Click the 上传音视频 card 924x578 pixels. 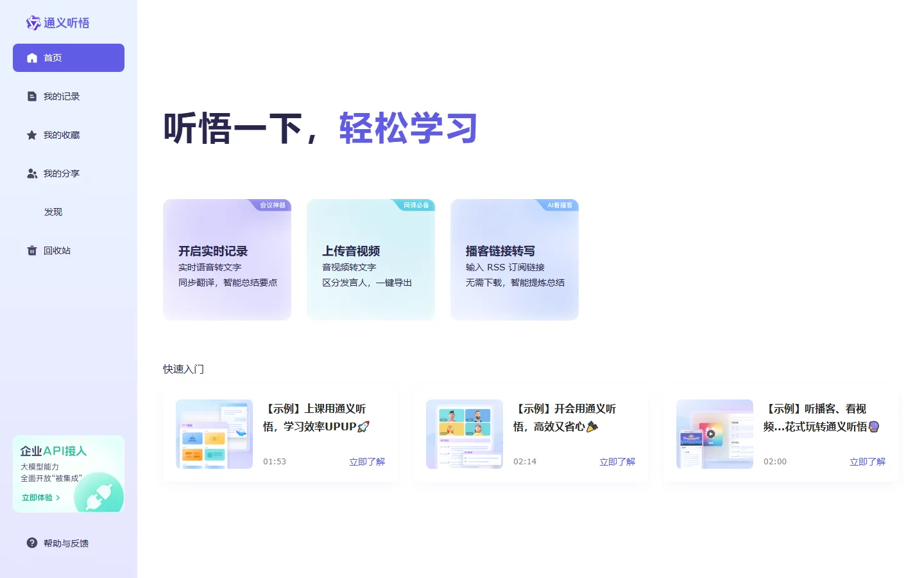(x=371, y=259)
